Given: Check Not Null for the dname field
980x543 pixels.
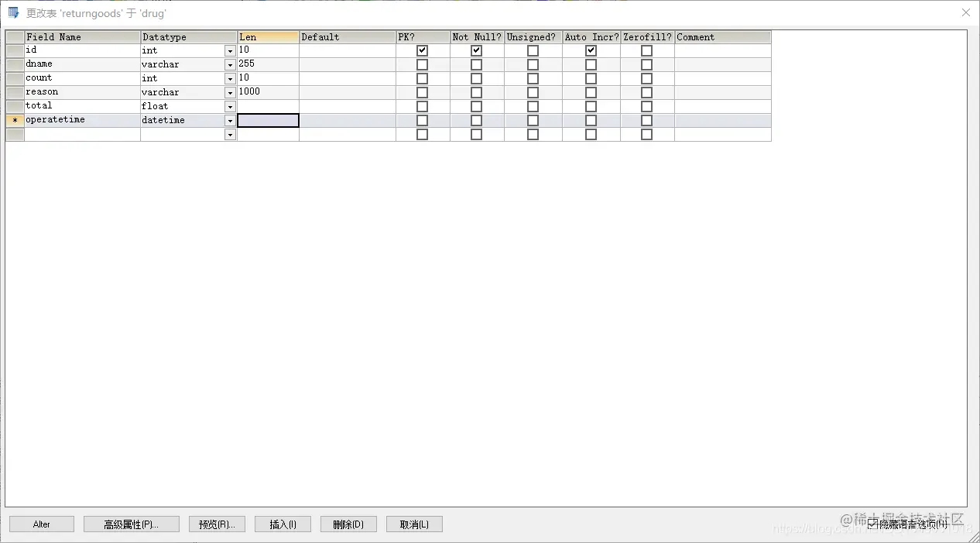Looking at the screenshot, I should coord(476,64).
